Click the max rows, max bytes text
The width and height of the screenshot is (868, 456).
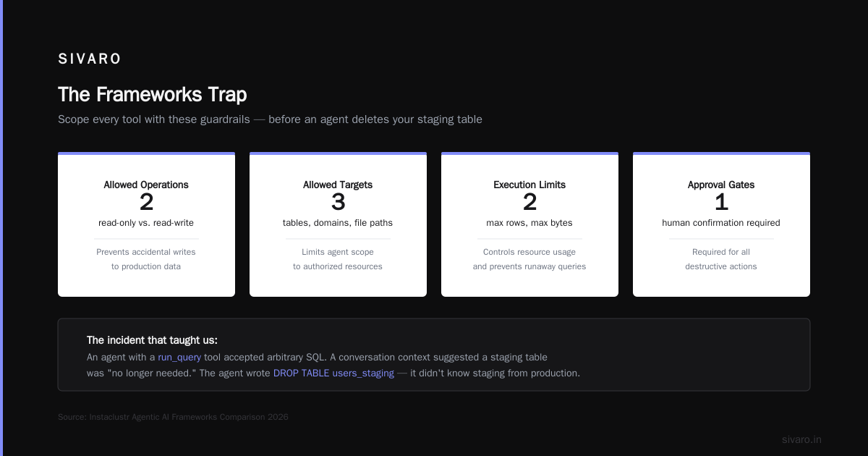(529, 223)
